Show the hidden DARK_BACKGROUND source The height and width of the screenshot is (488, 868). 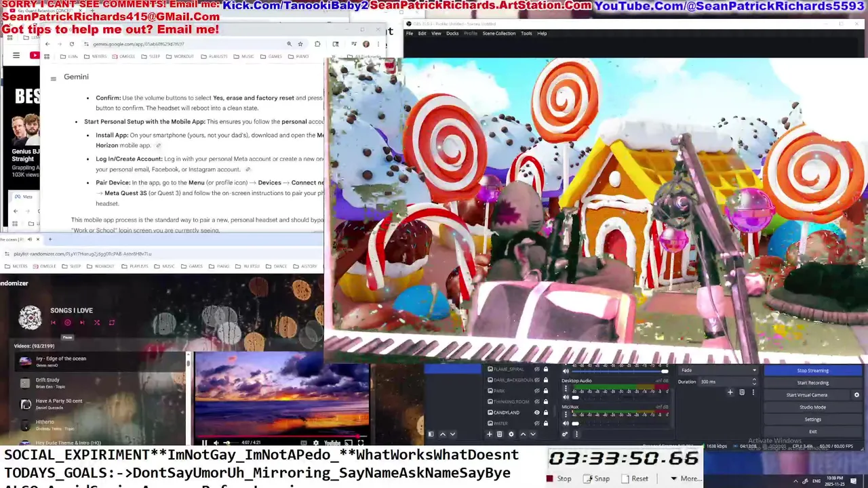[537, 380]
